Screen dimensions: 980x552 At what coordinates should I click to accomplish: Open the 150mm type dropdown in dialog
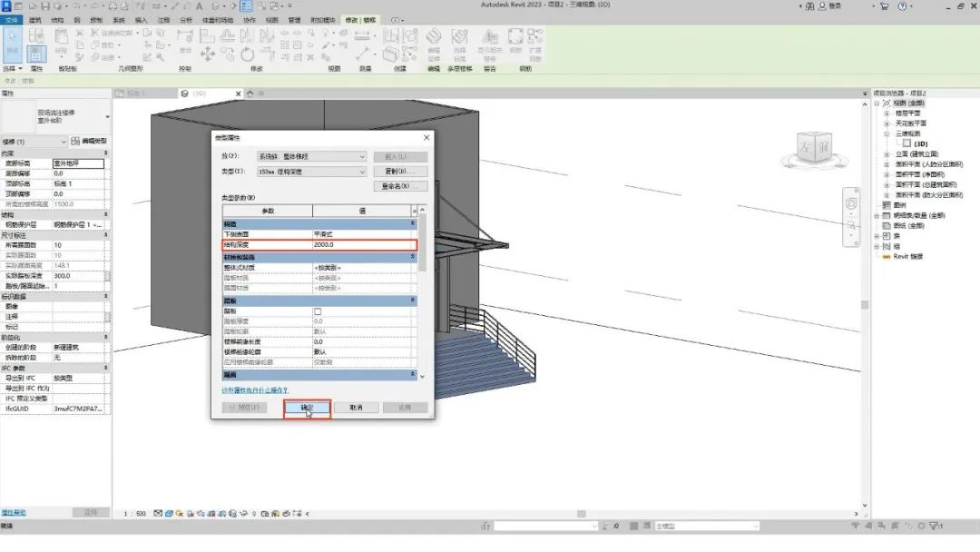(x=312, y=172)
